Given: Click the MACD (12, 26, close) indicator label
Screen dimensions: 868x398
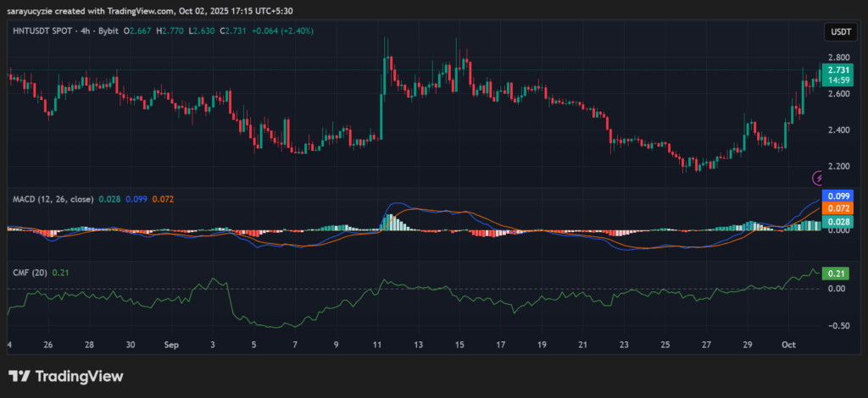Looking at the screenshot, I should (x=50, y=198).
